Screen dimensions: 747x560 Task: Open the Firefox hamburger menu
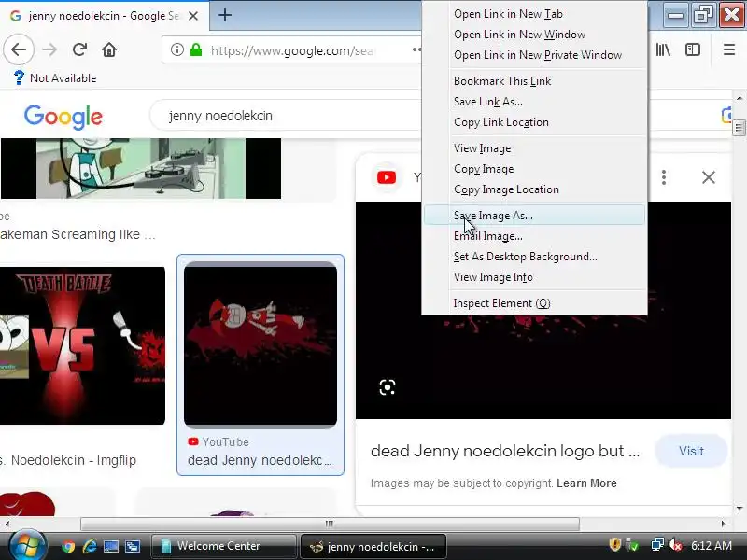pyautogui.click(x=729, y=49)
